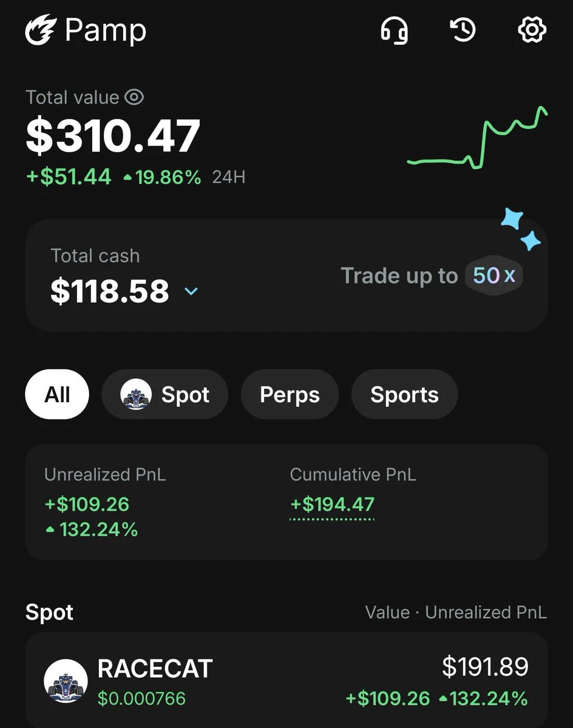The width and height of the screenshot is (573, 728).
Task: Switch to the Sports tab
Action: [x=404, y=394]
